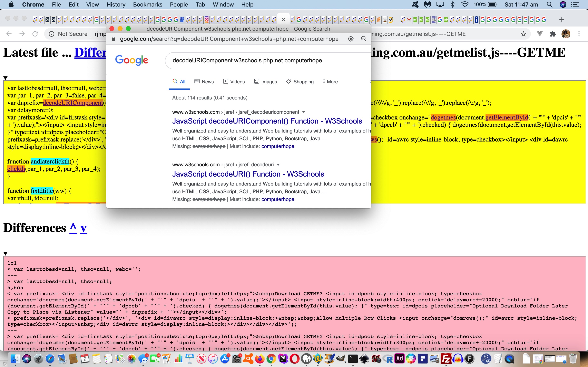Open Terminal from the Dock
The width and height of the screenshot is (588, 367).
[353, 359]
